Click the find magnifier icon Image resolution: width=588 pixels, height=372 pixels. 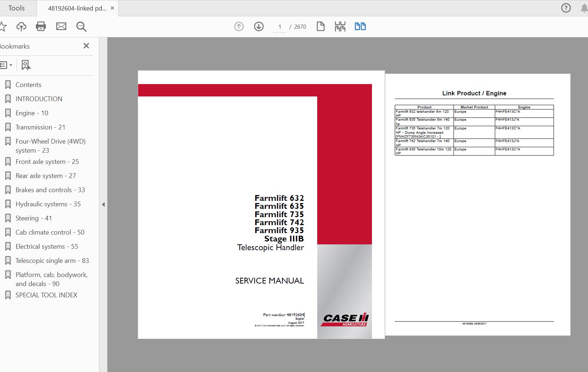(81, 26)
